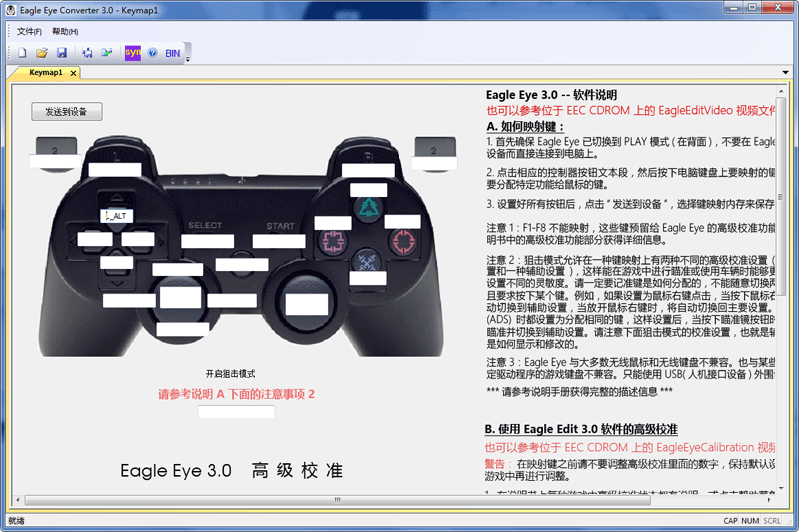Expand the toolbar overflow options arrow
This screenshot has height=532, width=799.
tap(188, 59)
